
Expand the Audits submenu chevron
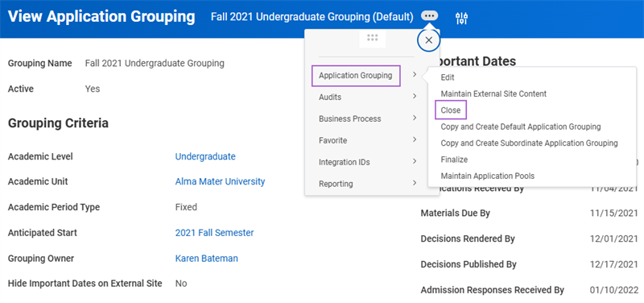click(415, 97)
